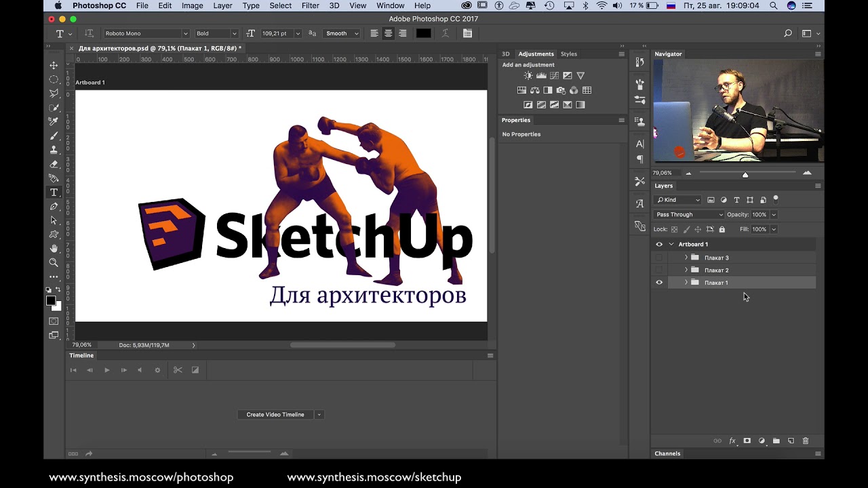
Task: Add layer style with fx button
Action: [x=732, y=441]
